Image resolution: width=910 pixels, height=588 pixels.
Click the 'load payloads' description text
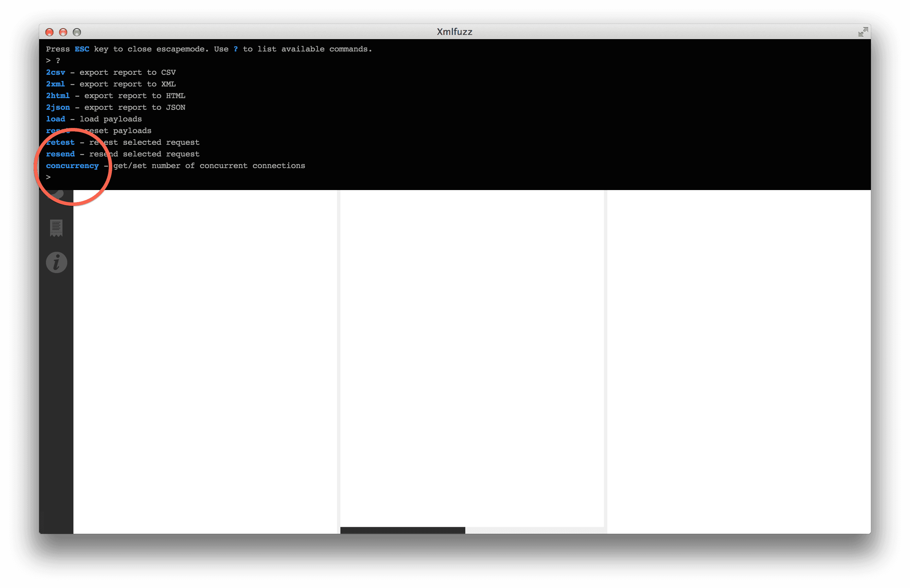click(x=111, y=119)
